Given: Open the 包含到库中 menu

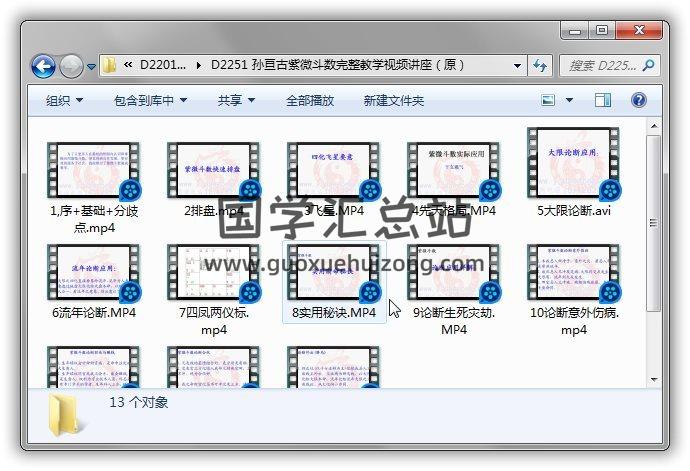Looking at the screenshot, I should pyautogui.click(x=150, y=101).
